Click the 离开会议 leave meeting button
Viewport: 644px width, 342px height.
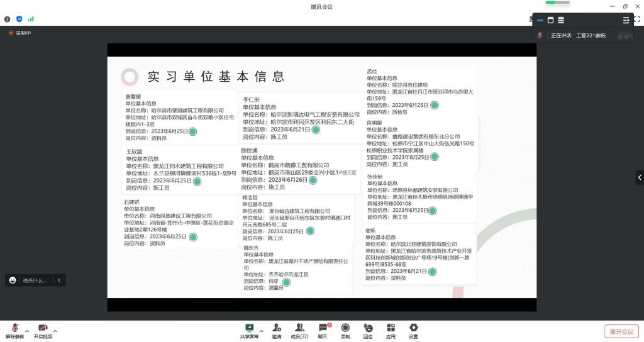[x=621, y=331]
